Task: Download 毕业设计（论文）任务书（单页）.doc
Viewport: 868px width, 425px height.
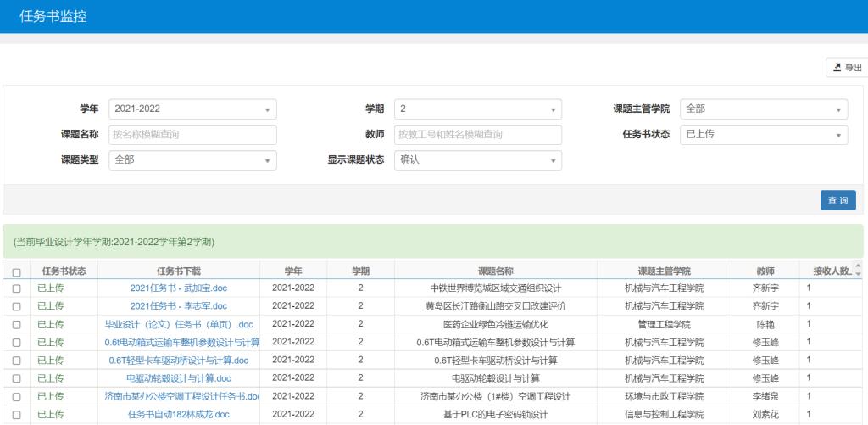Action: (178, 325)
